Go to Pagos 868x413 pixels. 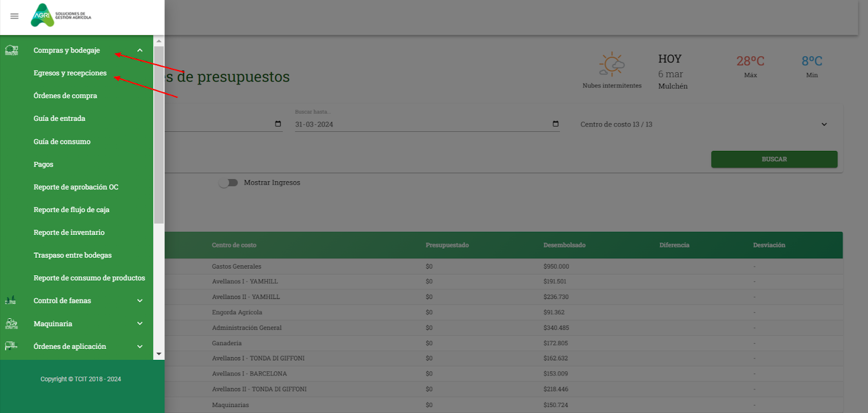(43, 164)
